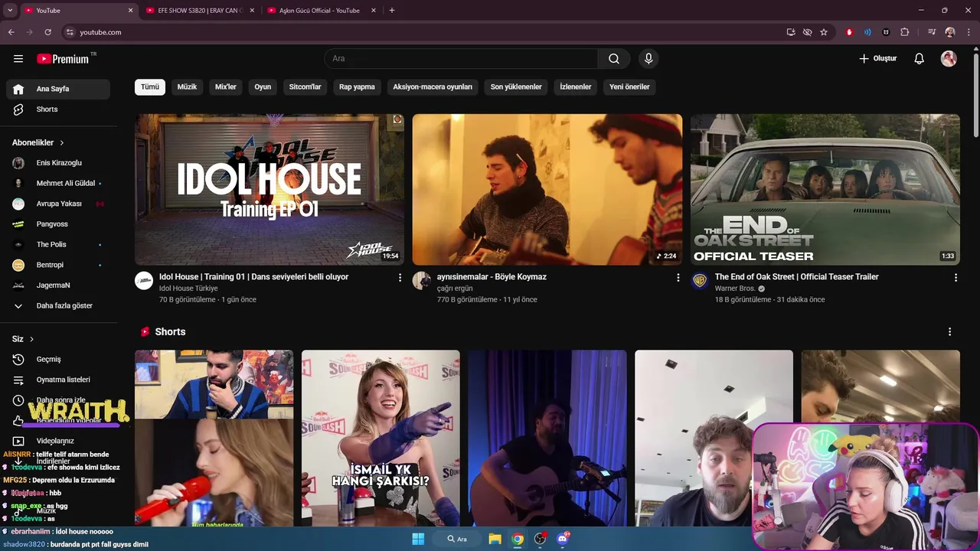Open Mehmet Ali Güldal channel subscription

click(x=58, y=184)
